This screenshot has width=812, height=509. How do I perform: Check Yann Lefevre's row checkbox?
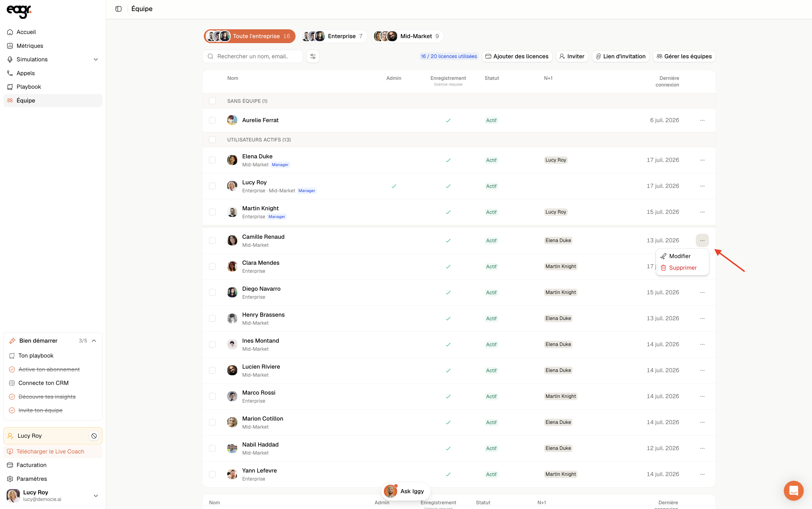pyautogui.click(x=212, y=474)
